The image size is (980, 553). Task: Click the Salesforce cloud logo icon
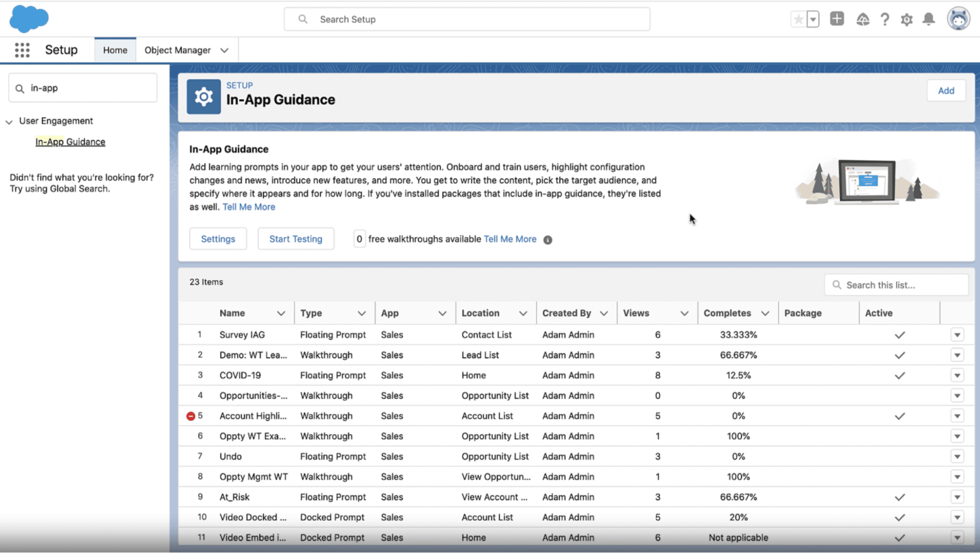coord(29,18)
